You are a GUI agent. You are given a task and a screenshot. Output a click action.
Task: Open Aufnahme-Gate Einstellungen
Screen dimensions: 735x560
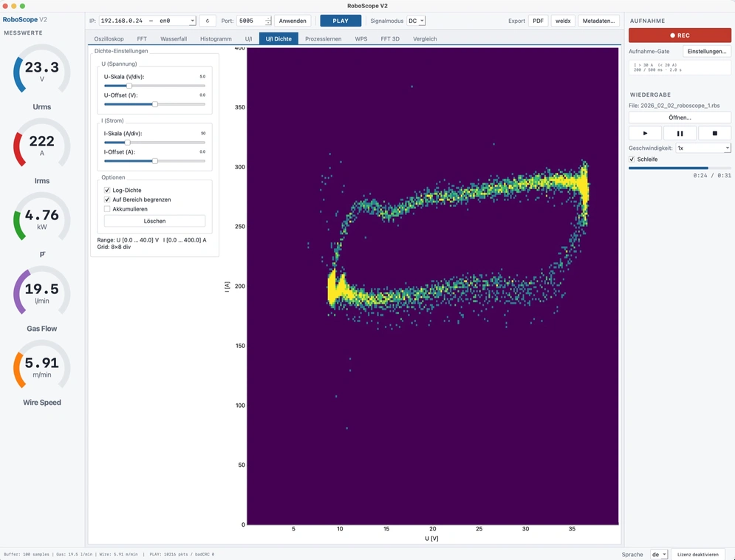[707, 51]
